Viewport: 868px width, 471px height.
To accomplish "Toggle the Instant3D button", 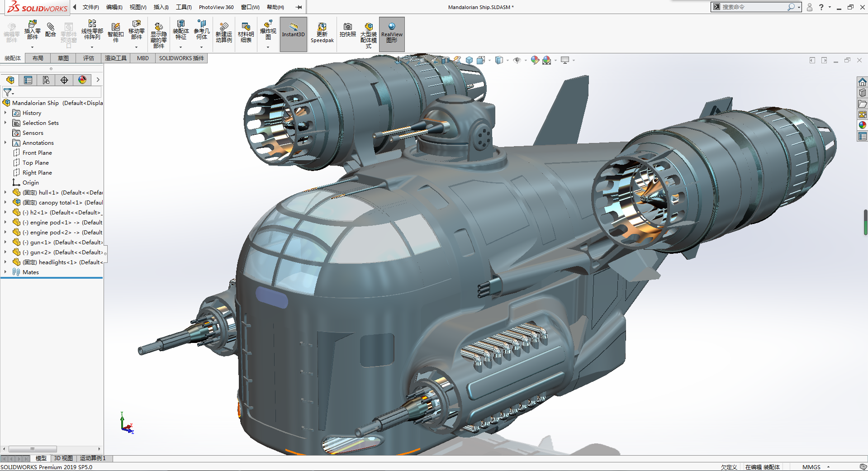I will 294,34.
